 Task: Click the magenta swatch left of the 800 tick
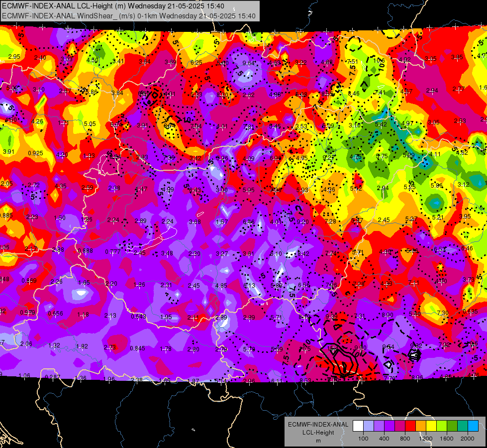coord(400,426)
